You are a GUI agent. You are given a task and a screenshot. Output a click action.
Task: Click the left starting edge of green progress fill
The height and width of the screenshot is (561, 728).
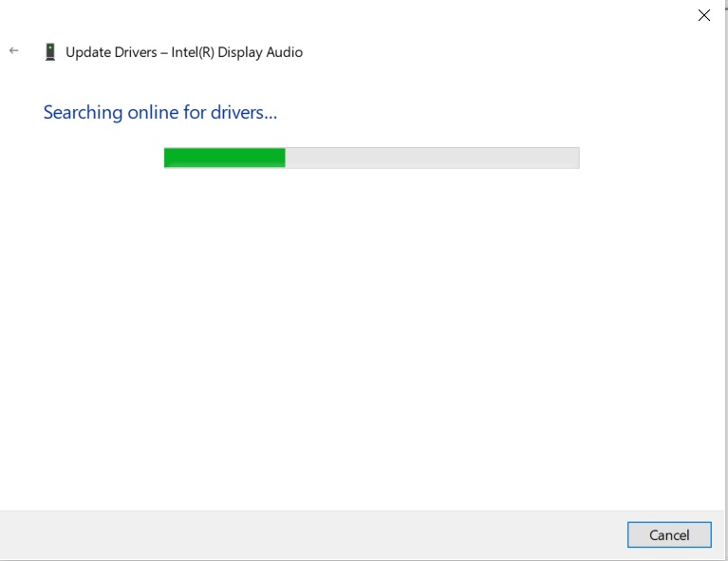click(x=166, y=158)
